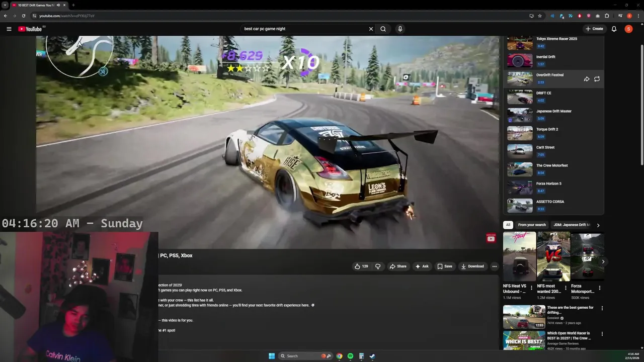Open 'These are the best games for drifting' video
The width and height of the screenshot is (644, 362).
coord(524,317)
